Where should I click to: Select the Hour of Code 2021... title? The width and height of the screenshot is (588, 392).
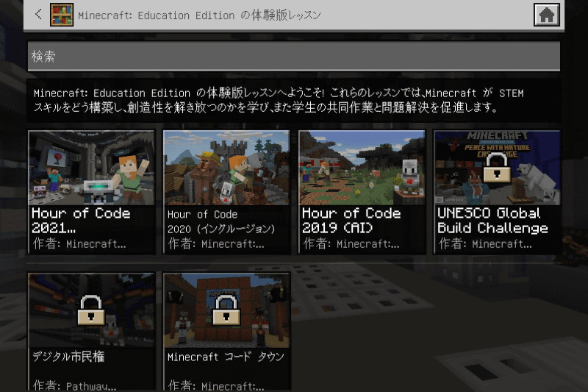(x=81, y=220)
